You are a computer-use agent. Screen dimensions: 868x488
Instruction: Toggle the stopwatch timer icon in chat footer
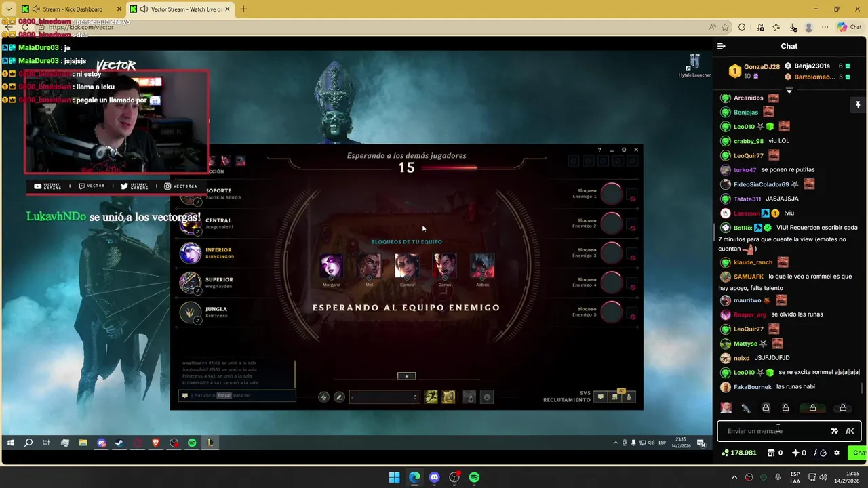(822, 453)
